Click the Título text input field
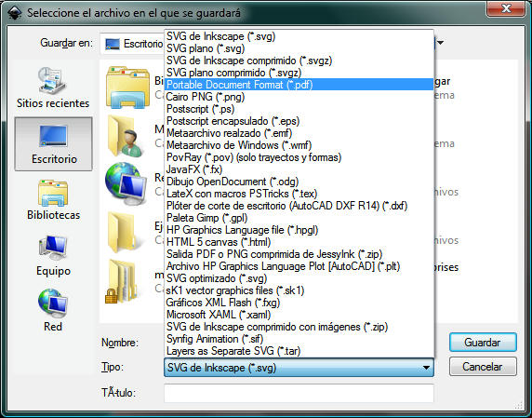This screenshot has height=418, width=532. pyautogui.click(x=299, y=393)
